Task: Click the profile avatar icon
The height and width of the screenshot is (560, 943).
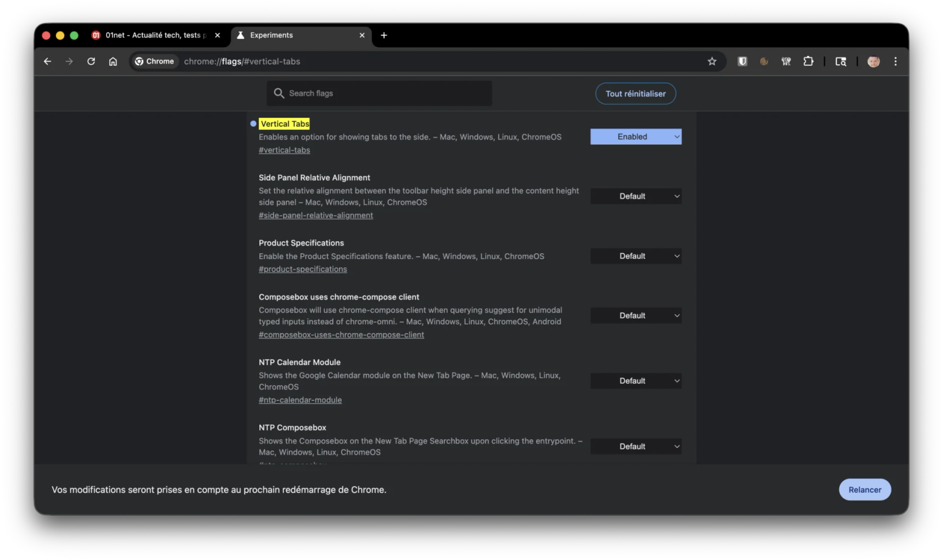Action: 873,61
